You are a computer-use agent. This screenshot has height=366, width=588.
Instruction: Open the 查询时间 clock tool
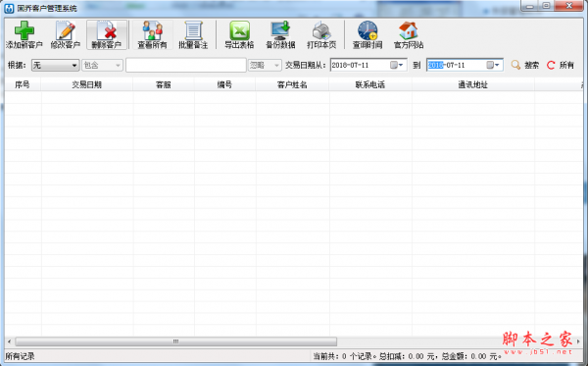(x=367, y=35)
